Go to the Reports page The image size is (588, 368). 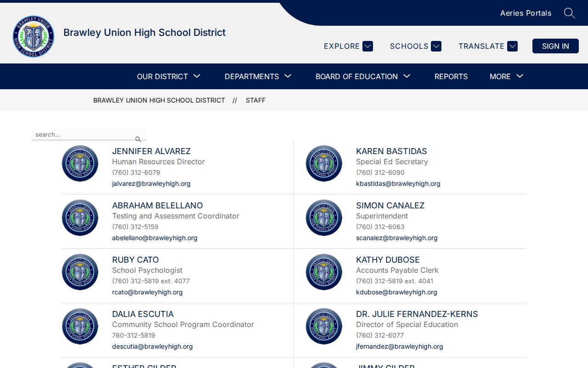(x=451, y=76)
